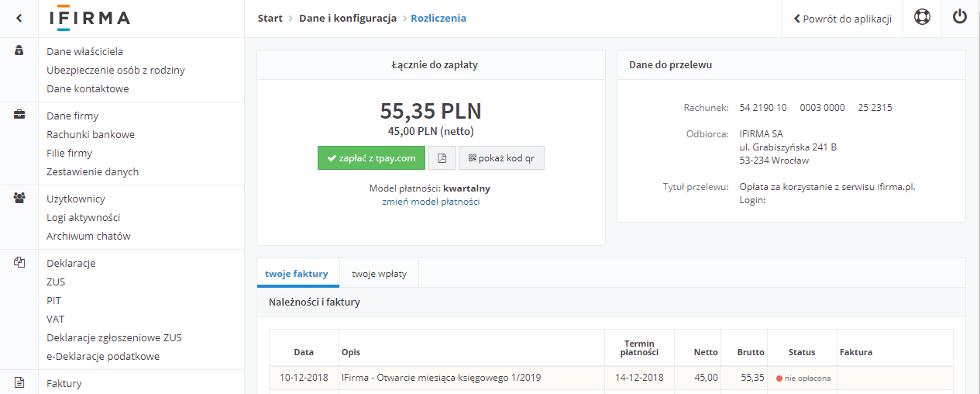Open Deklaracje zgłoszeniowe ZUS
This screenshot has width=980, height=394.
114,337
